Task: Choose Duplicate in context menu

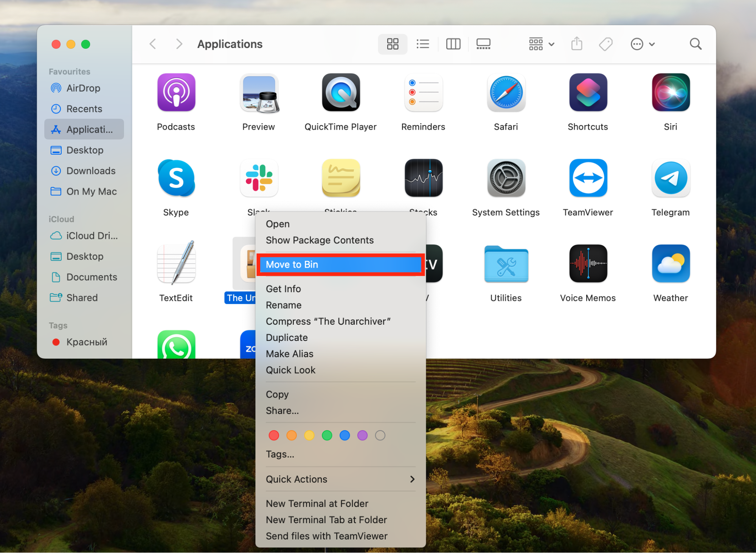Action: [x=340, y=338]
